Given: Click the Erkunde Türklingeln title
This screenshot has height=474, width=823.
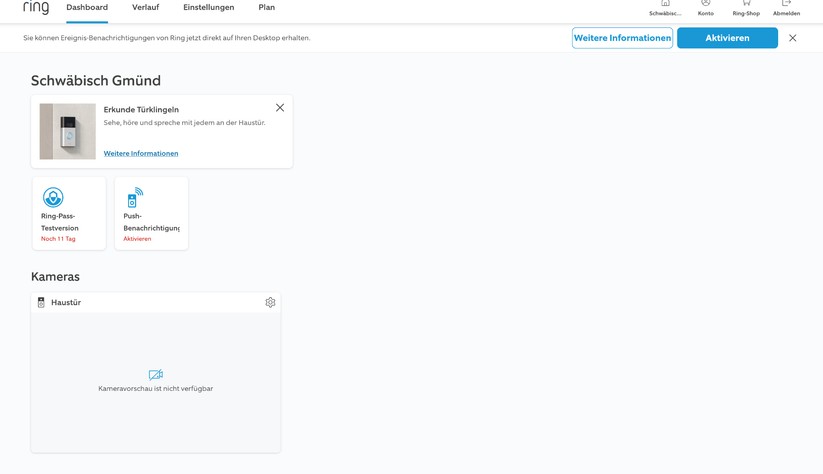Looking at the screenshot, I should tap(141, 109).
